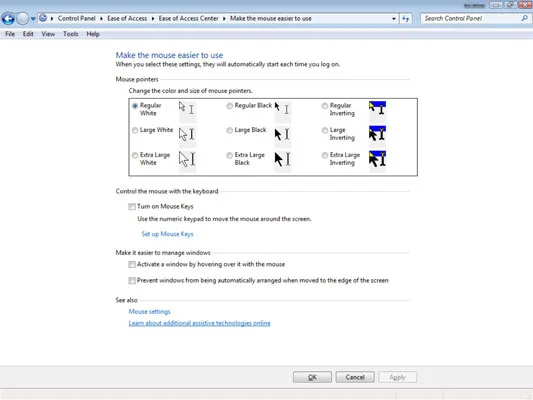Open the Tools menu
The width and height of the screenshot is (533, 400).
tap(71, 34)
